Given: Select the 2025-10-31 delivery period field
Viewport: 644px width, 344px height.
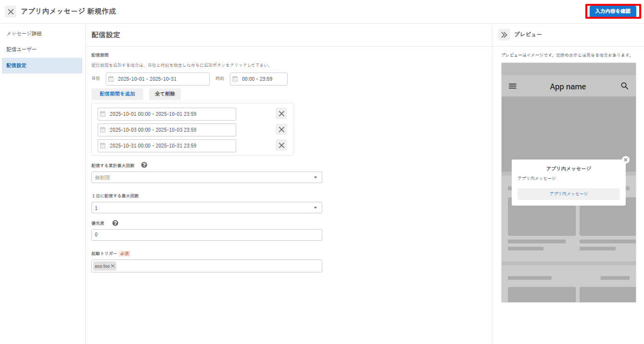Looking at the screenshot, I should 167,146.
